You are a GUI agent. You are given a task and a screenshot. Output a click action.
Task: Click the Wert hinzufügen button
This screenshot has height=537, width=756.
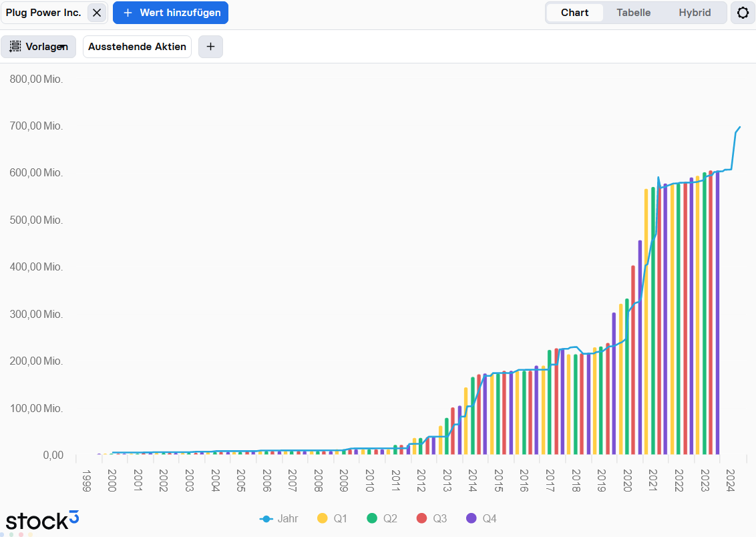point(170,13)
